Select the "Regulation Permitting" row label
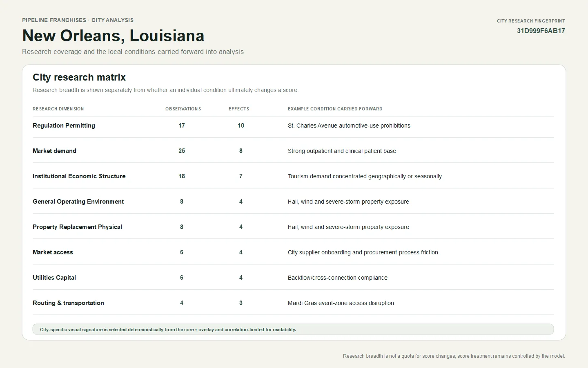 [64, 126]
